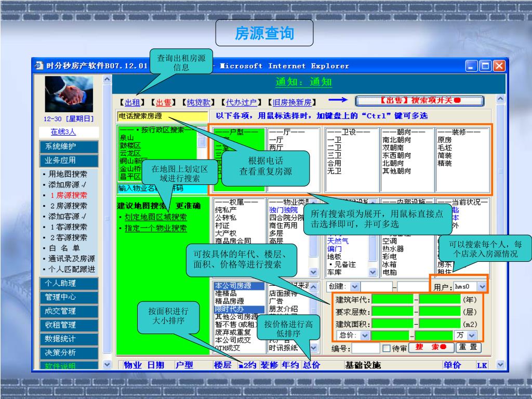Image resolution: width=532 pixels, height=399 pixels.
Task: Click the 电话搜索房源 input field
Action: coord(163,116)
